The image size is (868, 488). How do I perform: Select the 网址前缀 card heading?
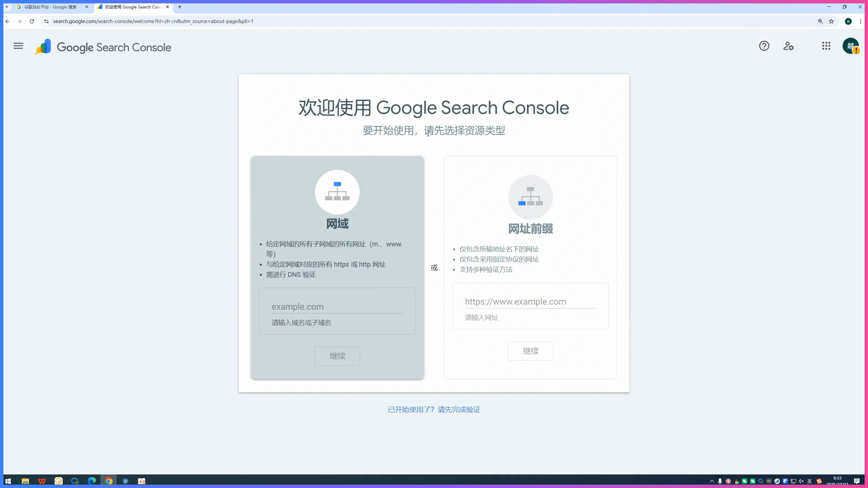pos(530,229)
